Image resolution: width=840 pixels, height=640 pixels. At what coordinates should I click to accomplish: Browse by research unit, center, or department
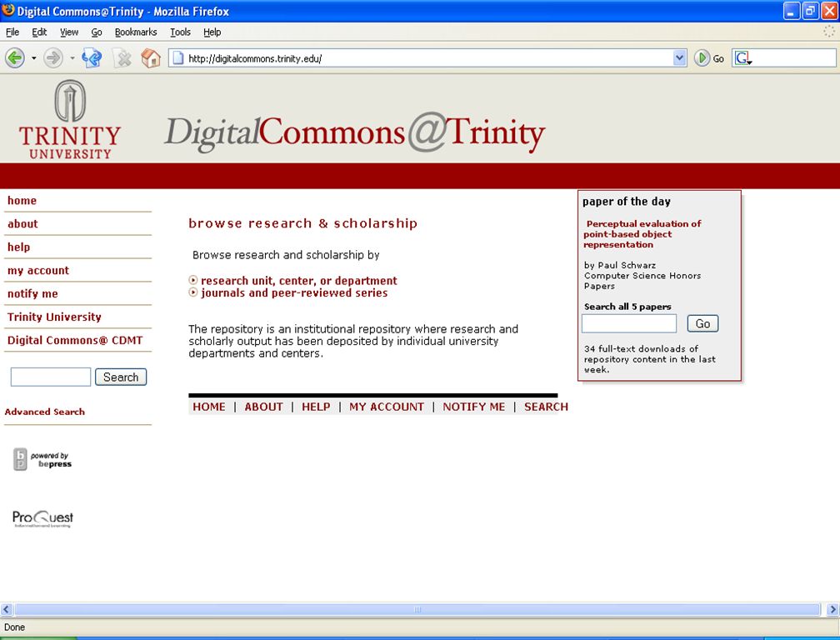[299, 280]
